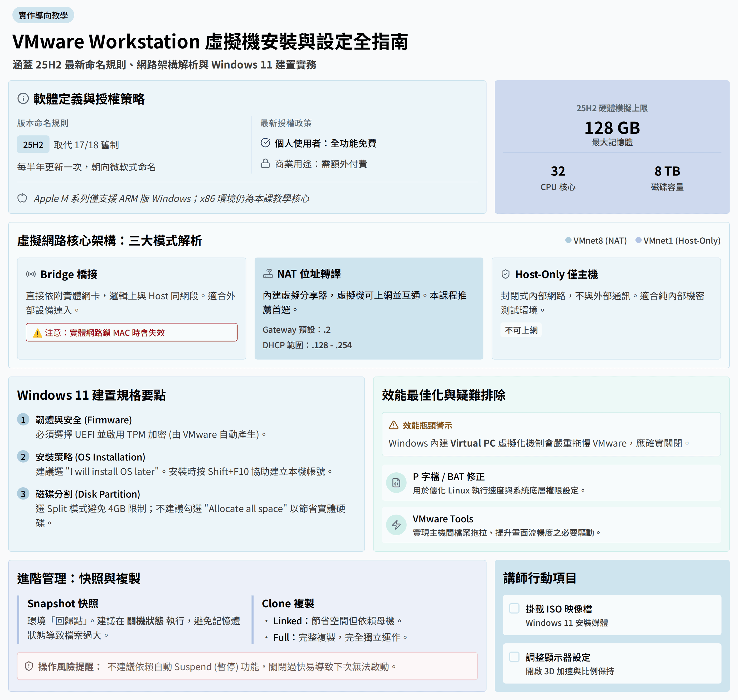Click the 實作導向教學 tag badge
The image size is (738, 700).
[x=43, y=15]
